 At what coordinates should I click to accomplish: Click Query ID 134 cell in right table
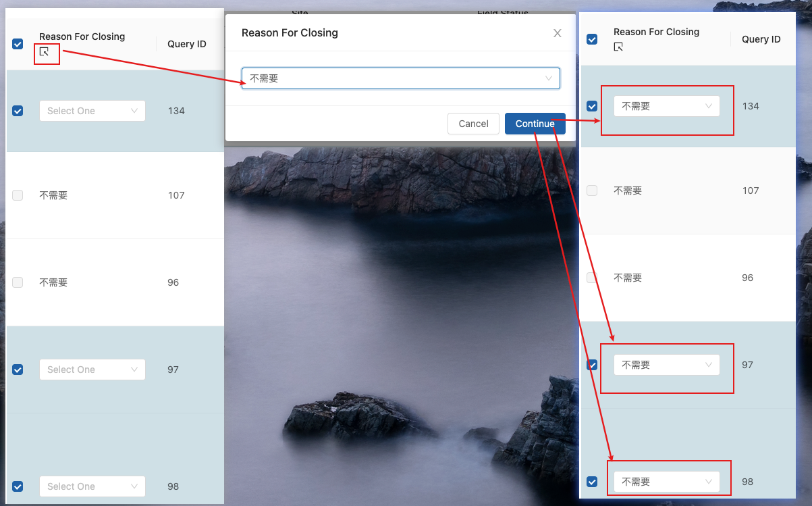coord(751,106)
